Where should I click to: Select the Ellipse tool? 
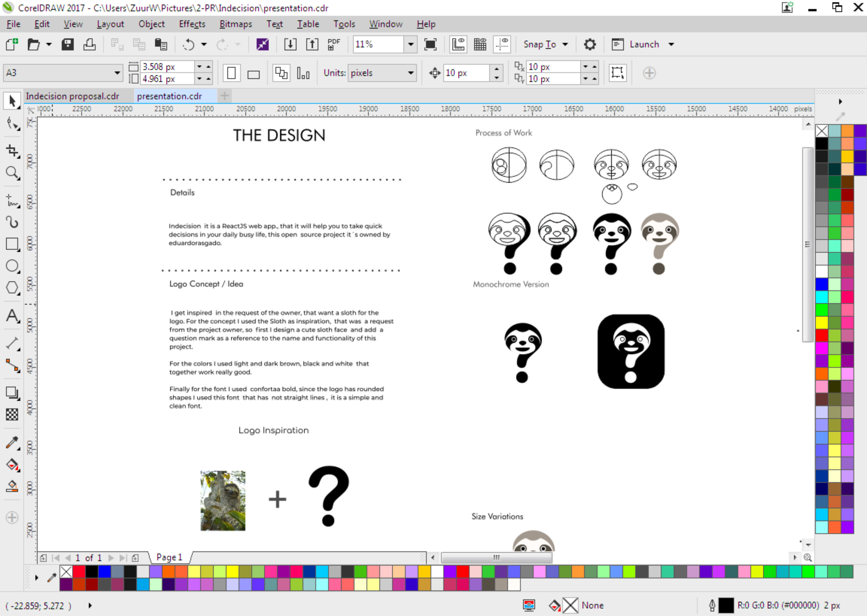(12, 266)
